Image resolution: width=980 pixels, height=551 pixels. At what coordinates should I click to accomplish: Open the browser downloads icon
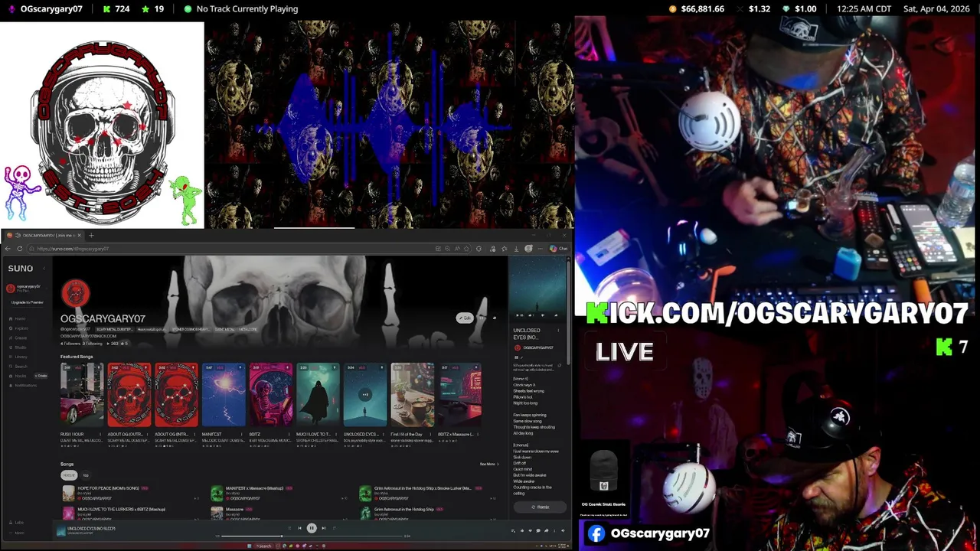pos(516,249)
